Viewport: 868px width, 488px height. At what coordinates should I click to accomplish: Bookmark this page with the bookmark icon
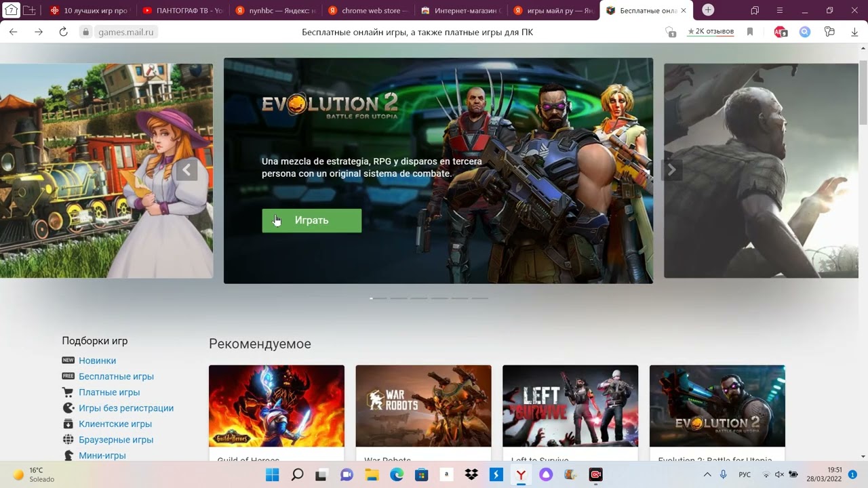click(x=750, y=32)
